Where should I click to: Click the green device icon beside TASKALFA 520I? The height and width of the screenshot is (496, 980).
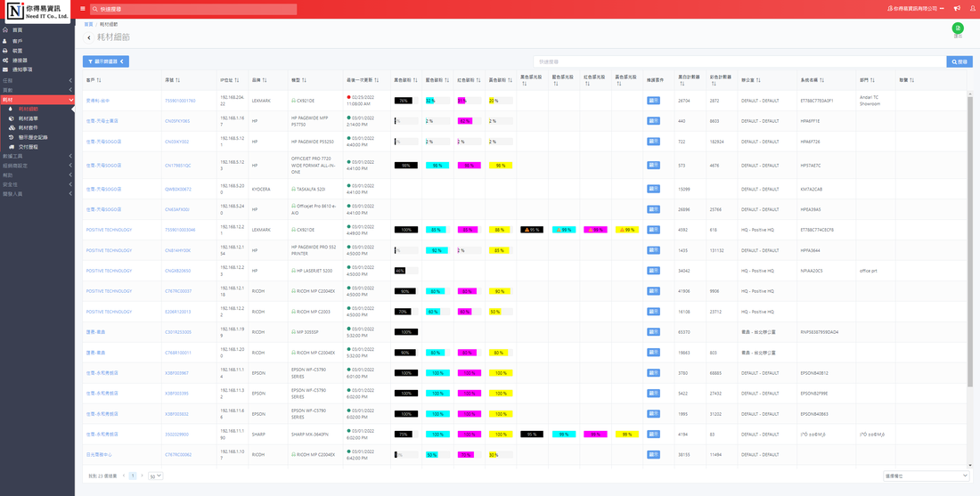click(294, 189)
